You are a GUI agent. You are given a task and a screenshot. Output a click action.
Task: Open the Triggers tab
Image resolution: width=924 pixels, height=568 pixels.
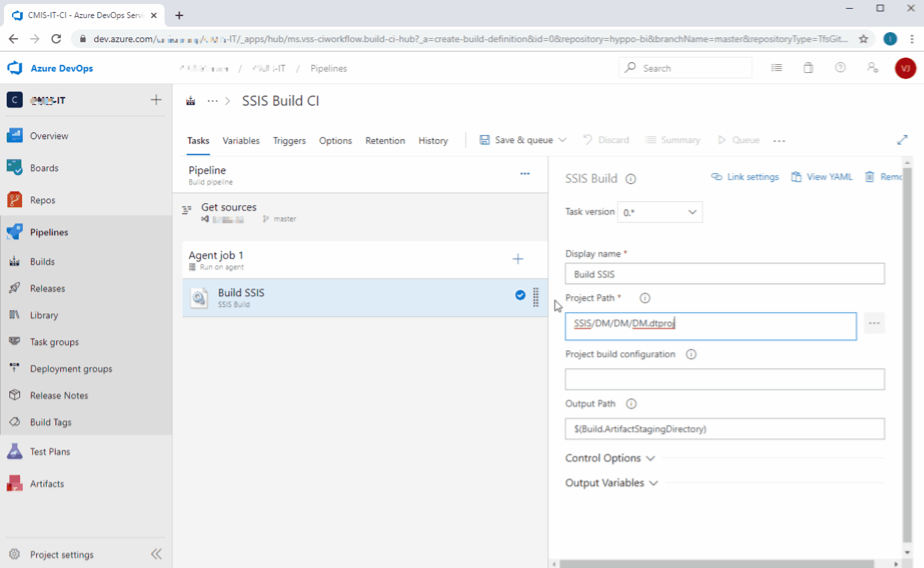pyautogui.click(x=289, y=140)
